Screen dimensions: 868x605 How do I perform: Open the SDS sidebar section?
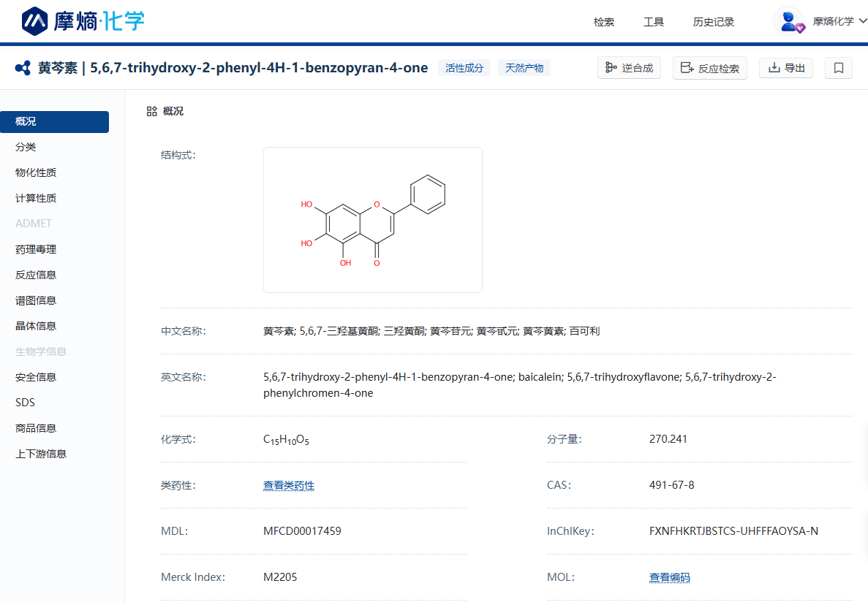pyautogui.click(x=25, y=403)
